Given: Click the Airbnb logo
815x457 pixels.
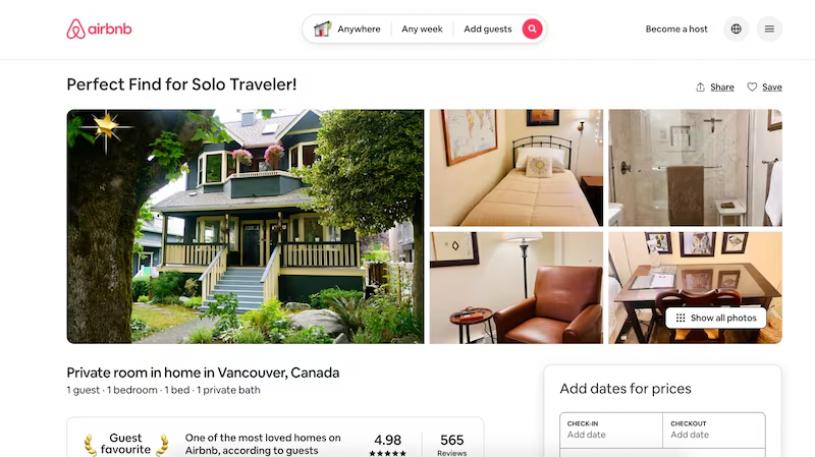Looking at the screenshot, I should tap(99, 29).
